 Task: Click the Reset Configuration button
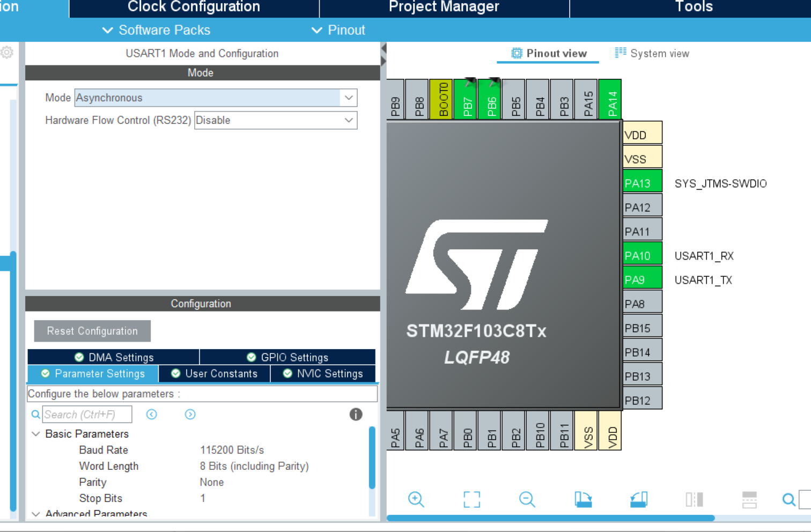pos(92,331)
